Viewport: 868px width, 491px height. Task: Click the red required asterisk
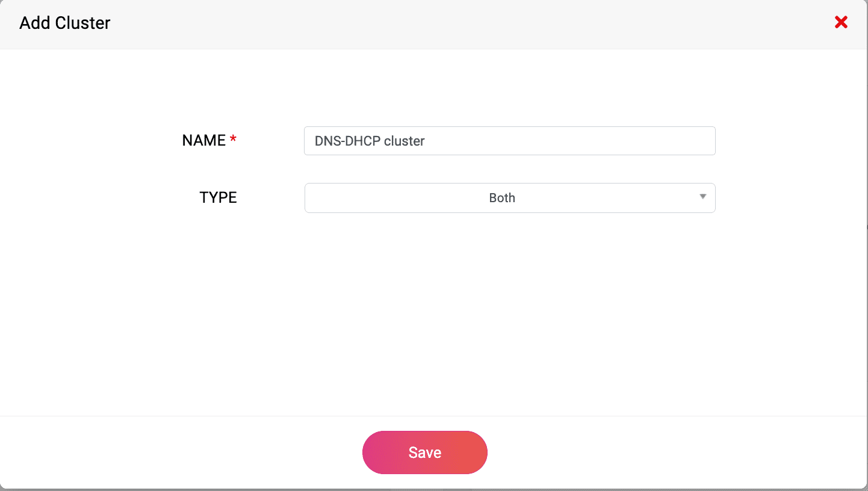[x=233, y=140]
